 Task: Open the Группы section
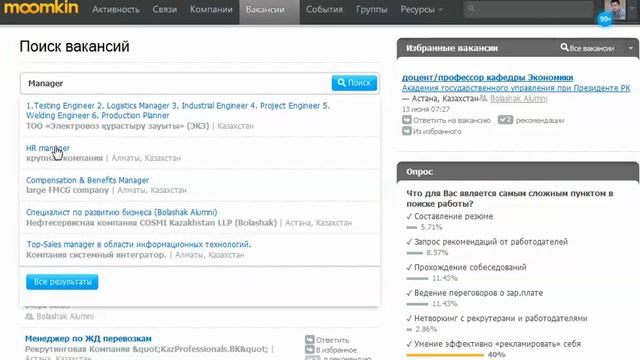pyautogui.click(x=371, y=9)
